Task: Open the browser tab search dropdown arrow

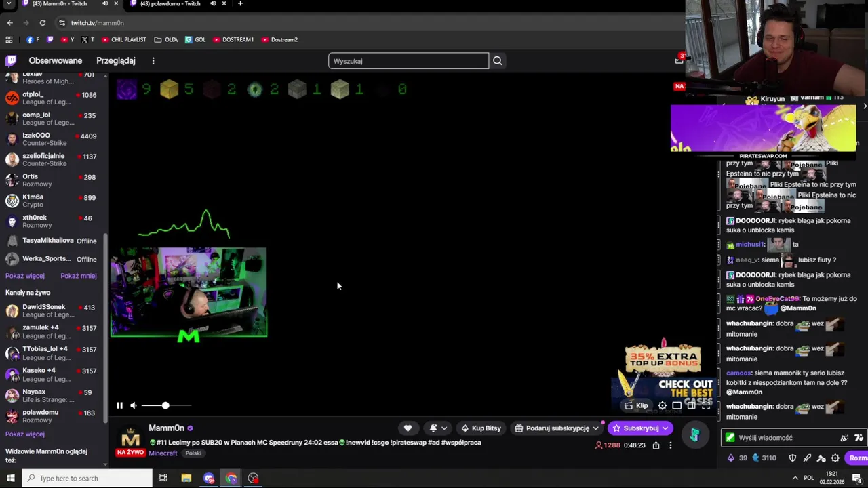Action: point(9,4)
